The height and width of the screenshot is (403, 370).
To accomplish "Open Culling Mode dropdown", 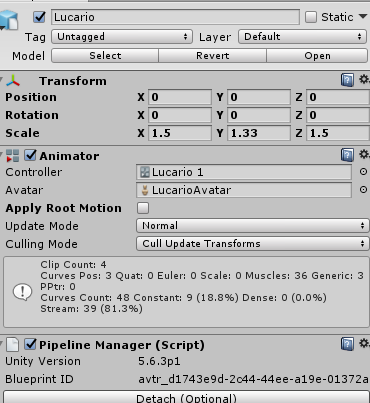I will [x=252, y=244].
